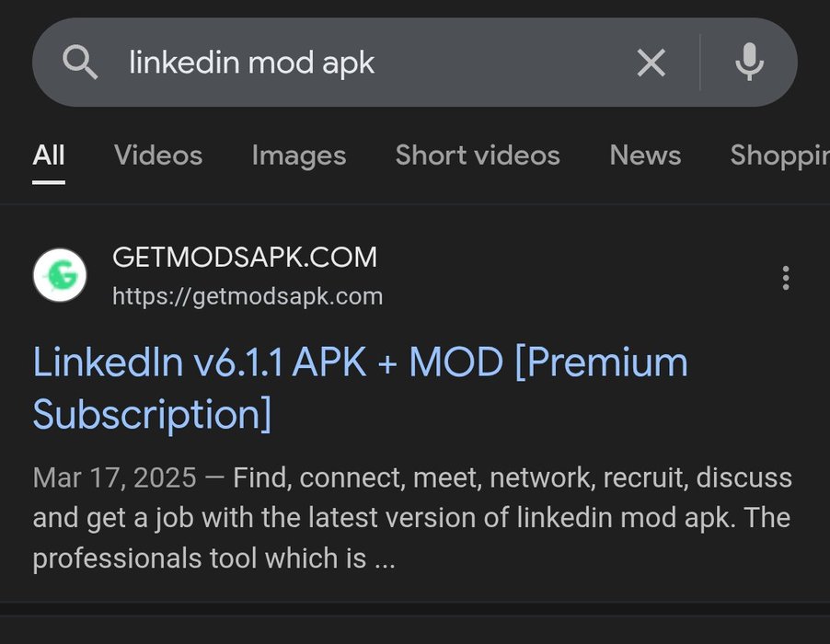Tap the https://getmodsapk.com URL text
The width and height of the screenshot is (830, 644).
click(248, 296)
